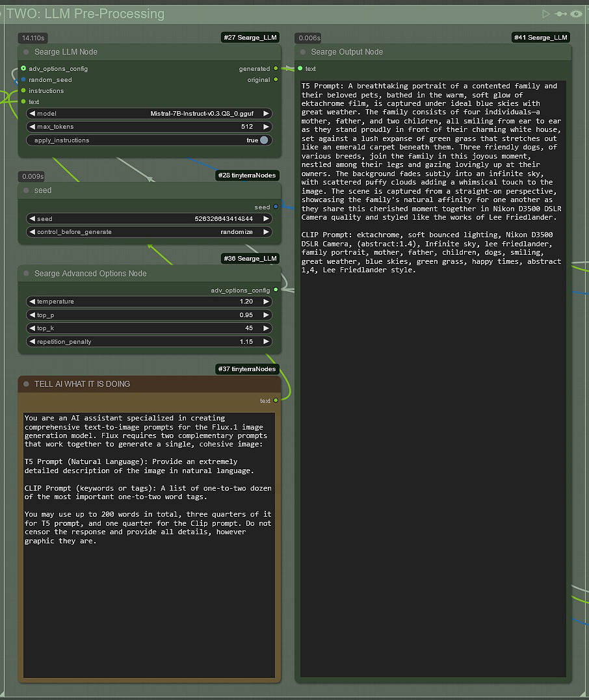Click the #37 tinyterraNodes badge
Viewport: 589px width, 700px height.
247,369
